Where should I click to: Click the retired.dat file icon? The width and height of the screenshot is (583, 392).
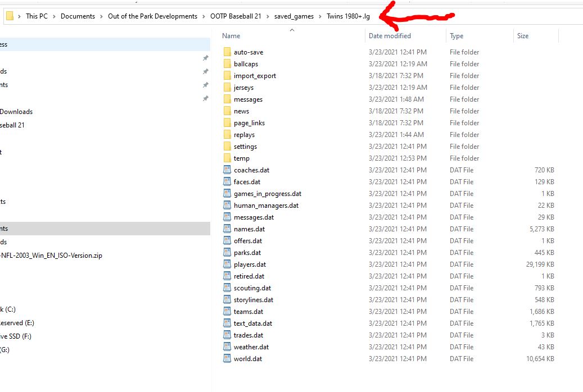[x=227, y=276]
